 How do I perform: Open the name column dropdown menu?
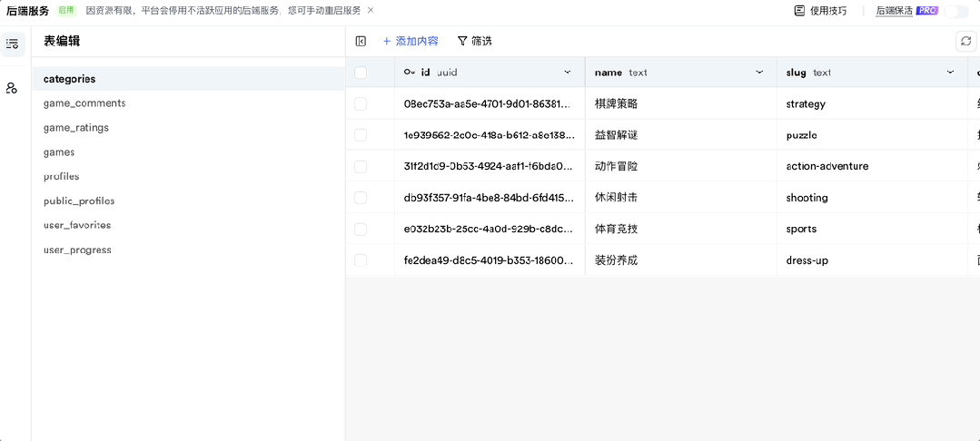tap(759, 73)
